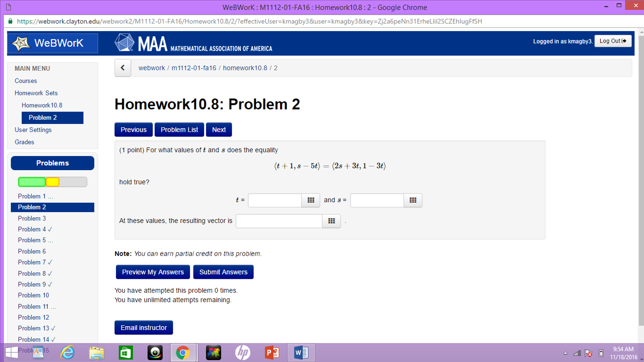The height and width of the screenshot is (362, 644).
Task: Click the Problems progress bar
Action: [52, 182]
